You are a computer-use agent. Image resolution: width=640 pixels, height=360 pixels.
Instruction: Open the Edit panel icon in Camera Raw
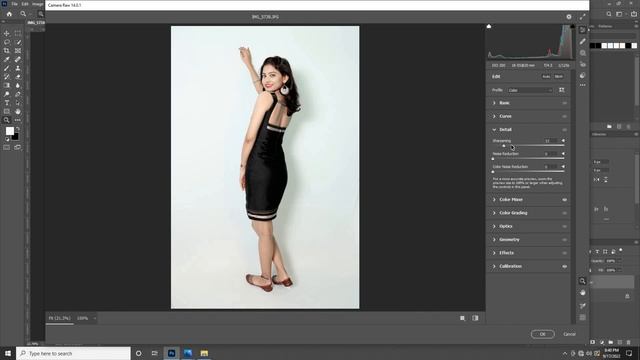[x=582, y=30]
